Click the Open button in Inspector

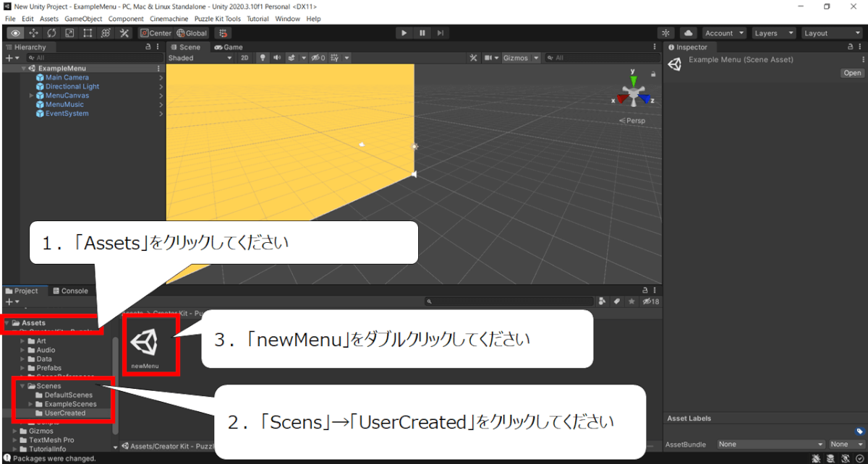click(852, 73)
